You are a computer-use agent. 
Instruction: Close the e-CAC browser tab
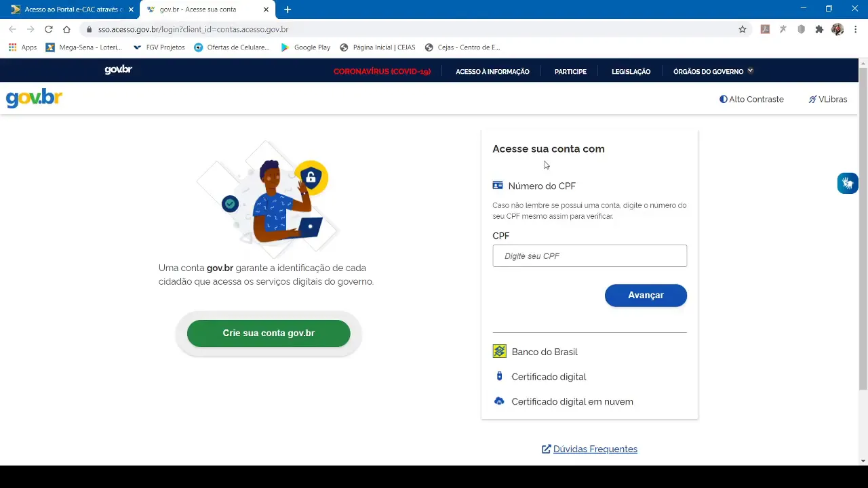(131, 9)
